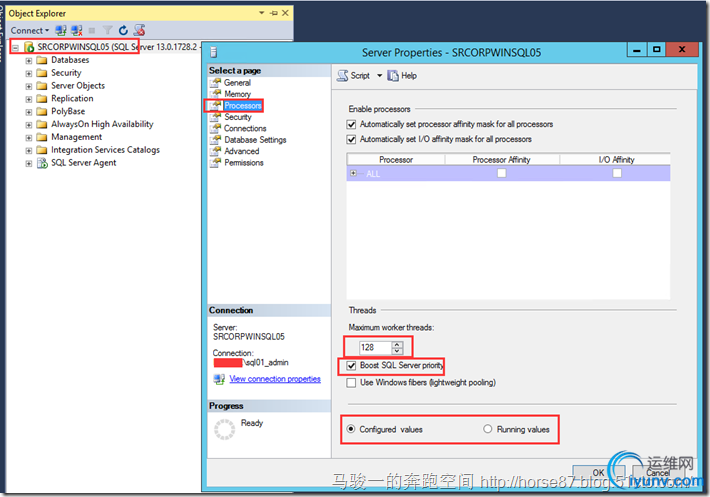Select the SQL Server Agent icon

click(42, 163)
